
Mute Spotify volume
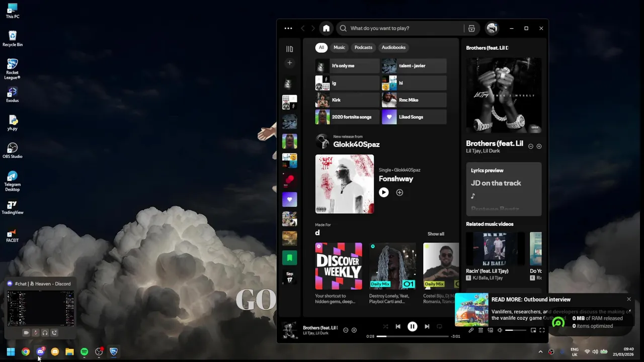coord(500,330)
